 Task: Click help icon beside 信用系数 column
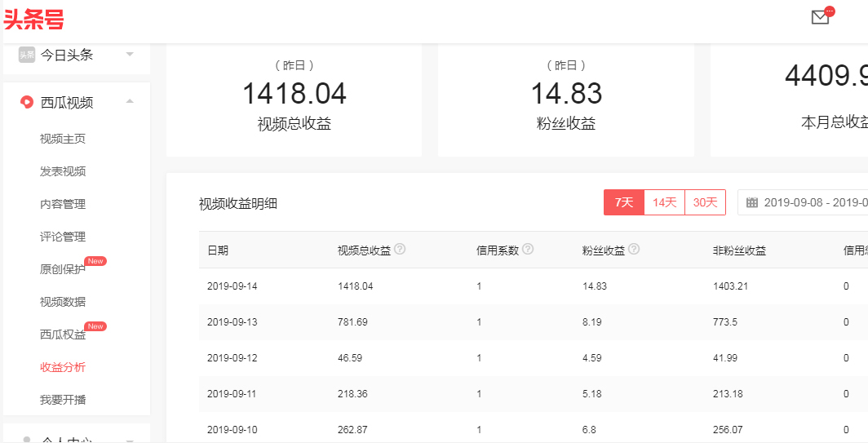[x=528, y=249]
